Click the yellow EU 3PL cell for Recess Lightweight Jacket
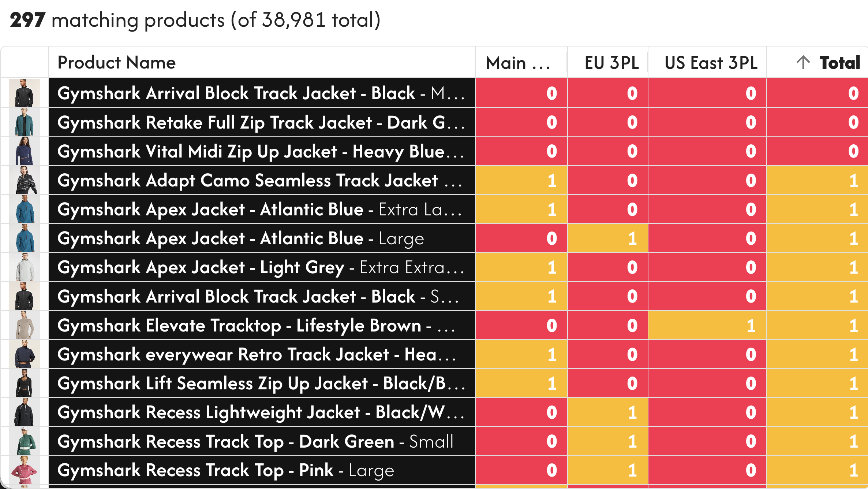This screenshot has width=868, height=489. click(x=607, y=412)
